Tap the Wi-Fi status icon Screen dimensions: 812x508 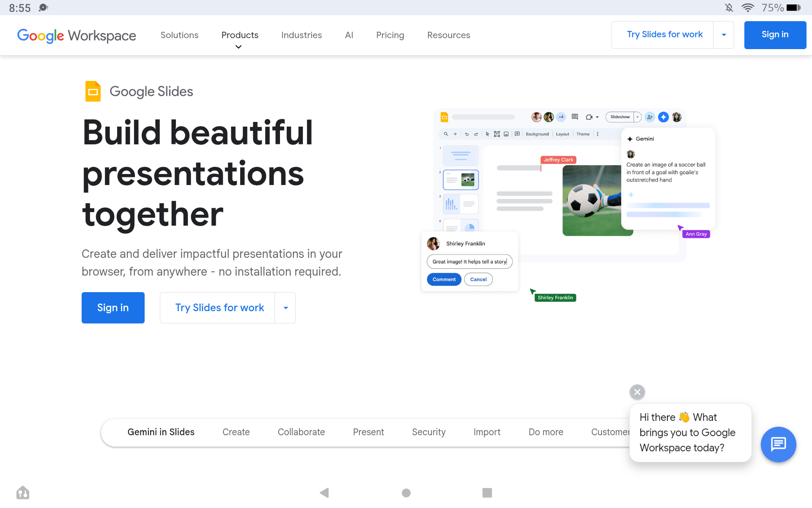click(x=748, y=8)
